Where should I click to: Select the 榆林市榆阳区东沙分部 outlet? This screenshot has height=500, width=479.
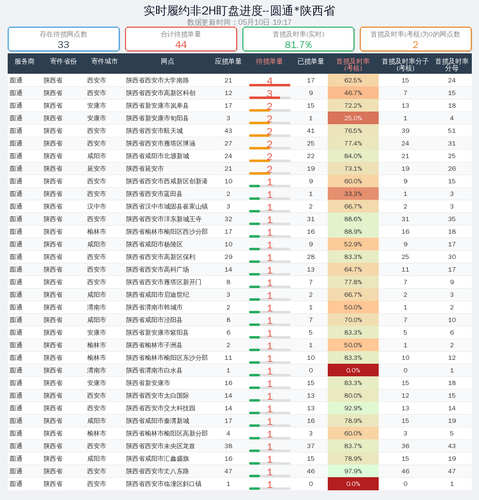point(167,358)
